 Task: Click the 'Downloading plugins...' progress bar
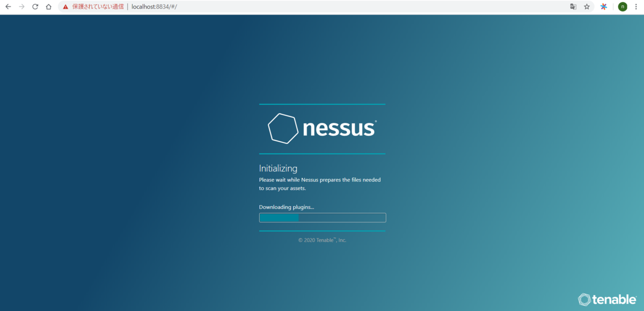323,218
